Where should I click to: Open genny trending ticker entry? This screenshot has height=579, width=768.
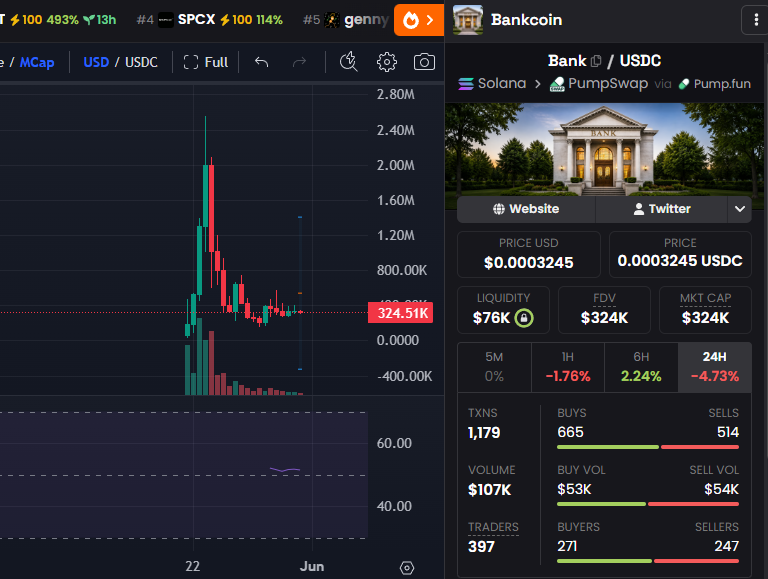point(345,20)
